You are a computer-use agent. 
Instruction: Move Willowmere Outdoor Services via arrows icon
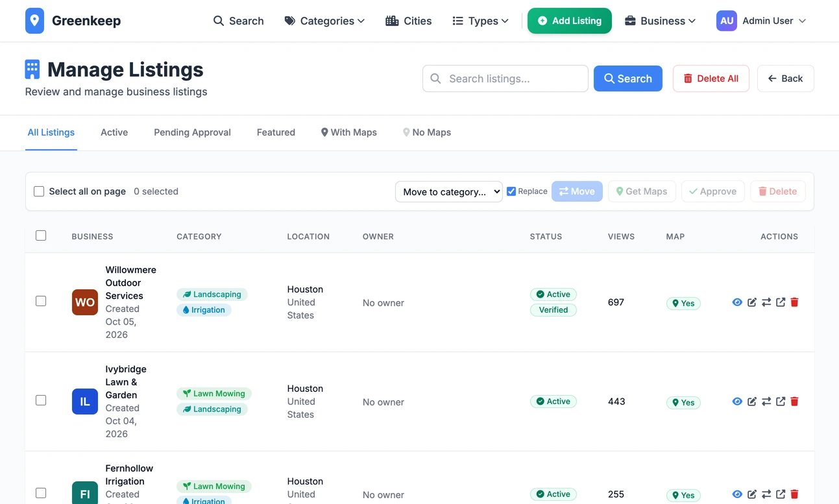pos(766,302)
